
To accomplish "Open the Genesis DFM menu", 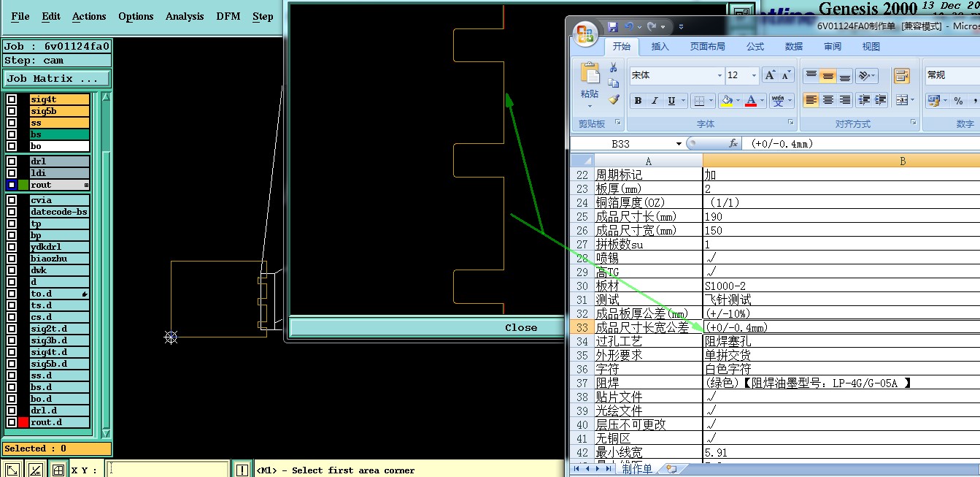I will (x=228, y=16).
